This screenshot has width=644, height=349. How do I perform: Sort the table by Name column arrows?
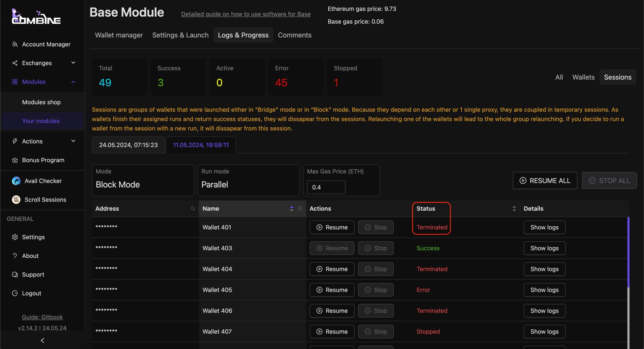coord(292,209)
